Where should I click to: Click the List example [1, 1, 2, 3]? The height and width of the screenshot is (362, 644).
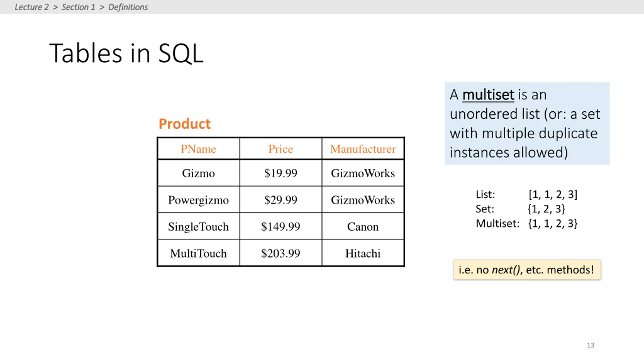(553, 194)
